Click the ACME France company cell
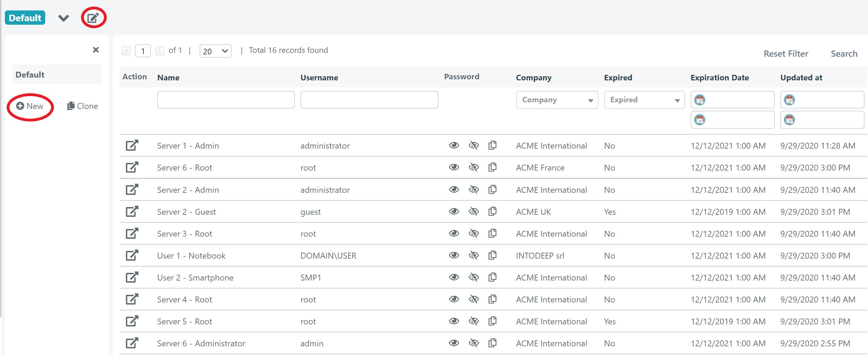The height and width of the screenshot is (355, 868). coord(540,168)
